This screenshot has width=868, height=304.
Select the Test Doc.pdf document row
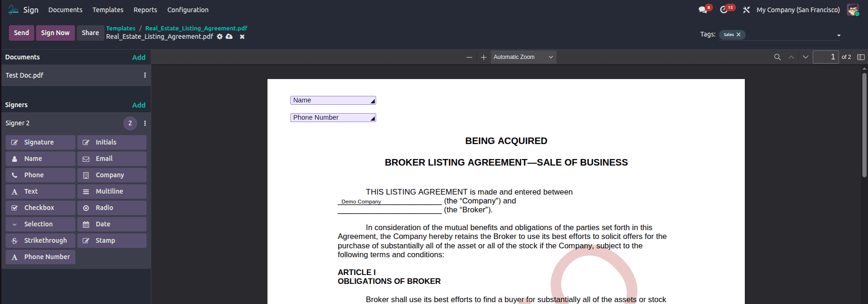point(76,75)
